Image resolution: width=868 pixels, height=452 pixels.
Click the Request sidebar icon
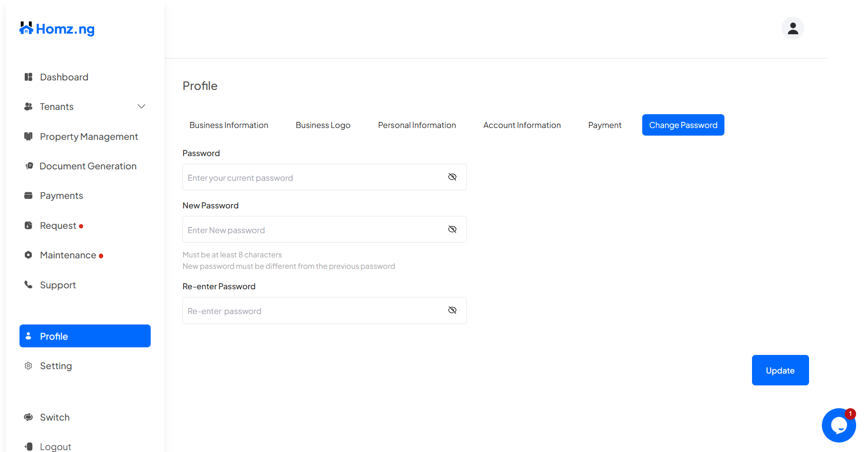[x=29, y=226]
